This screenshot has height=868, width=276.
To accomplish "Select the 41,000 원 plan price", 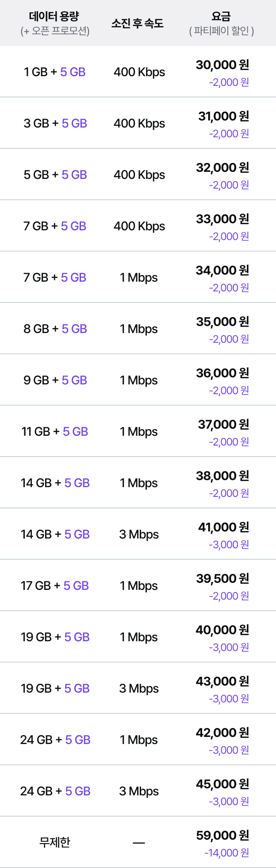I will (224, 527).
